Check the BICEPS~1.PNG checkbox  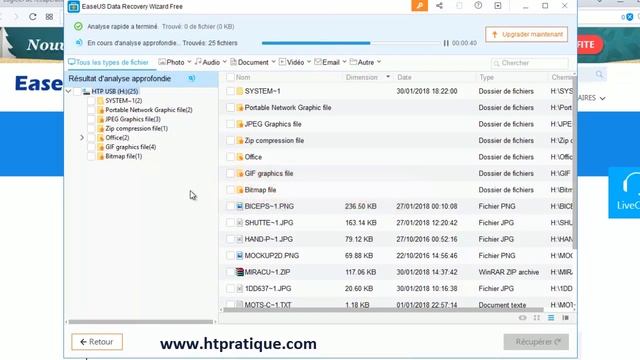click(230, 206)
